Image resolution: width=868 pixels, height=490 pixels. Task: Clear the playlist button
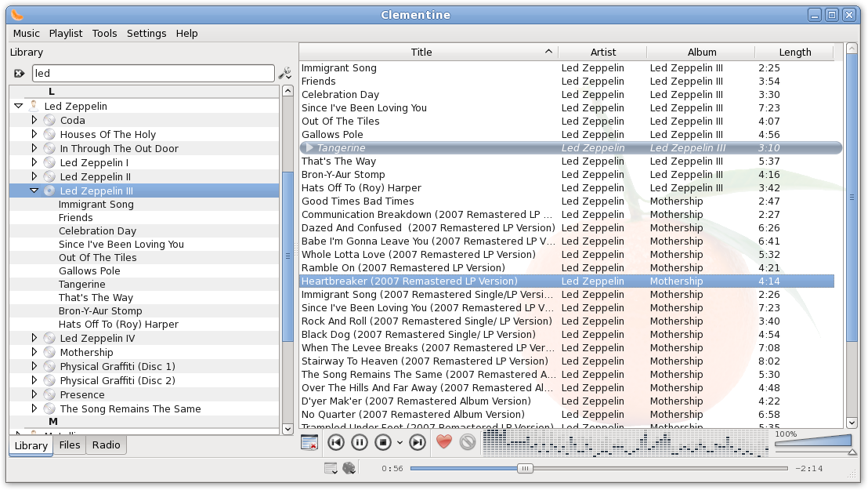click(x=309, y=442)
